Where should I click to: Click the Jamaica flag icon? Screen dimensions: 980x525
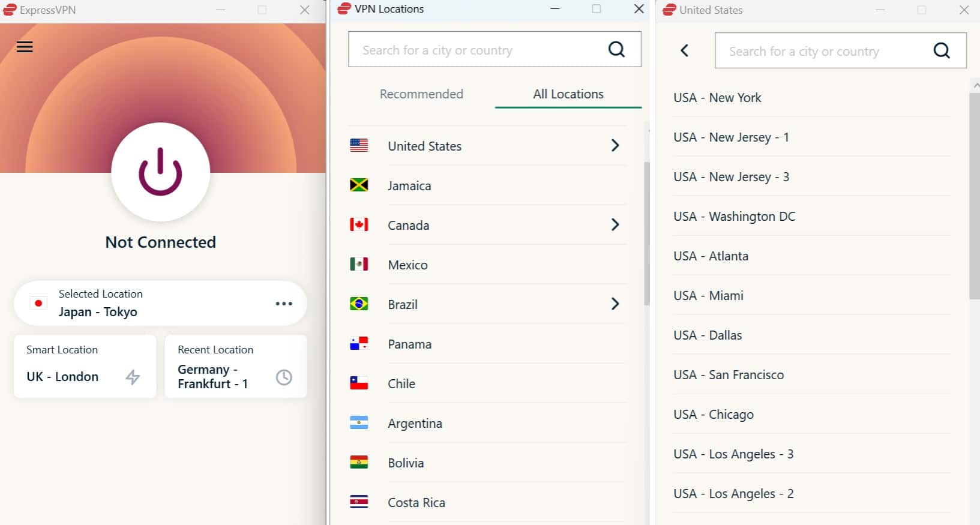pos(359,185)
